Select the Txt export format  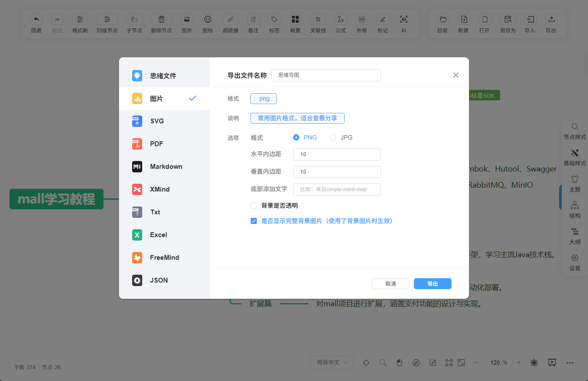pyautogui.click(x=155, y=212)
